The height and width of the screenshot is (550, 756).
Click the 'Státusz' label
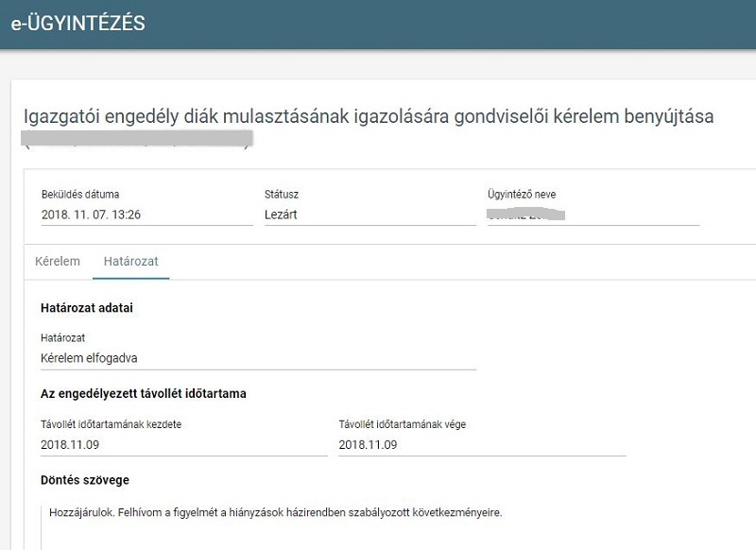pos(282,195)
